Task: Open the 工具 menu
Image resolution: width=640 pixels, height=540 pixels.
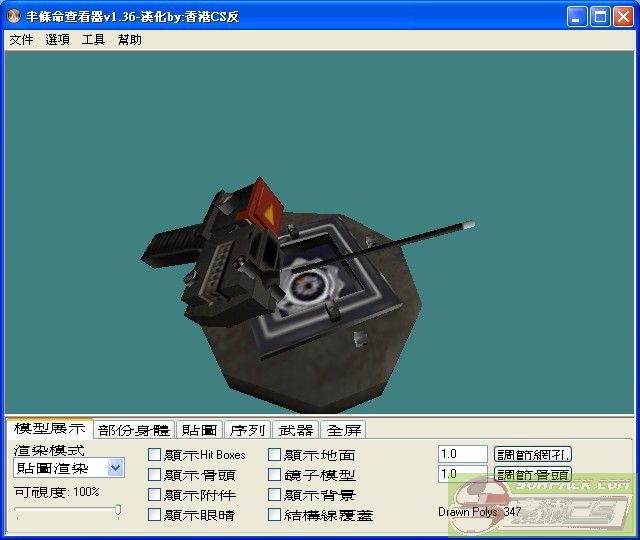Action: tap(93, 40)
